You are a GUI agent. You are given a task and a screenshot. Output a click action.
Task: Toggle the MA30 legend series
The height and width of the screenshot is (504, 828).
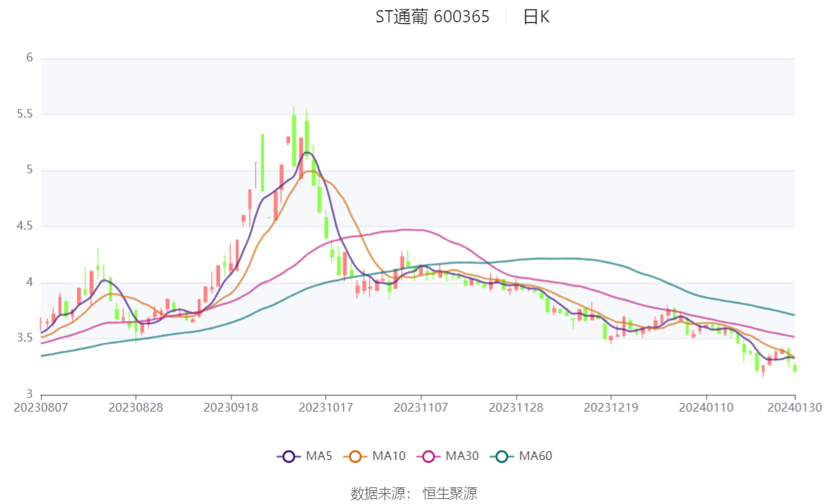coord(448,456)
